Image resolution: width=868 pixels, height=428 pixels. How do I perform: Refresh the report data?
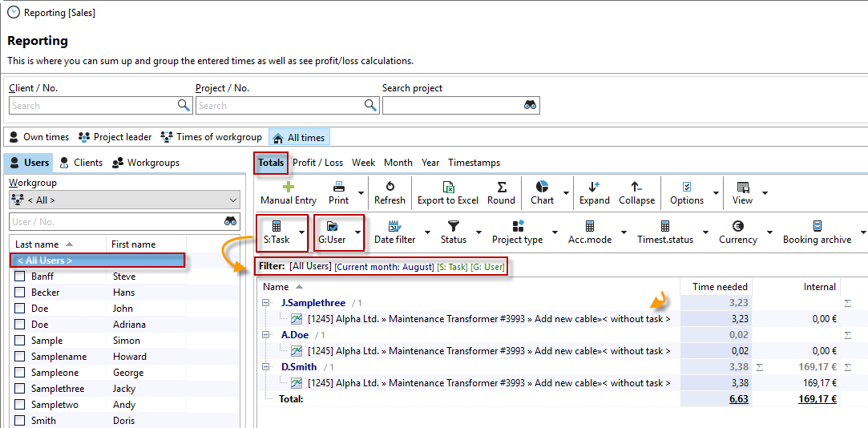point(390,187)
